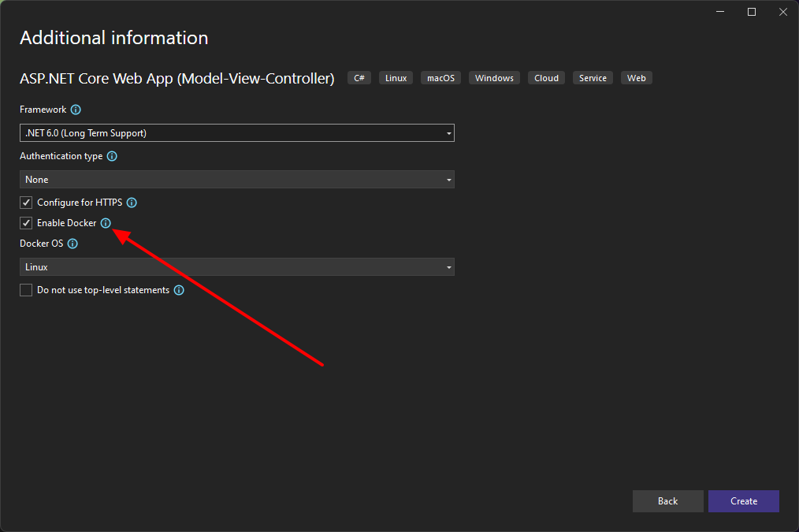Viewport: 799px width, 532px height.
Task: Click the Back button
Action: pyautogui.click(x=667, y=501)
